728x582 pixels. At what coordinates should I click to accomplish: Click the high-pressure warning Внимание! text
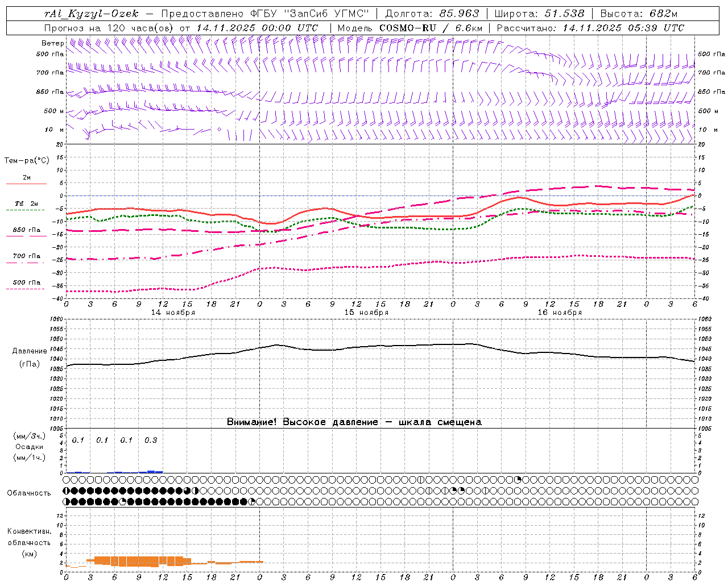pos(354,422)
